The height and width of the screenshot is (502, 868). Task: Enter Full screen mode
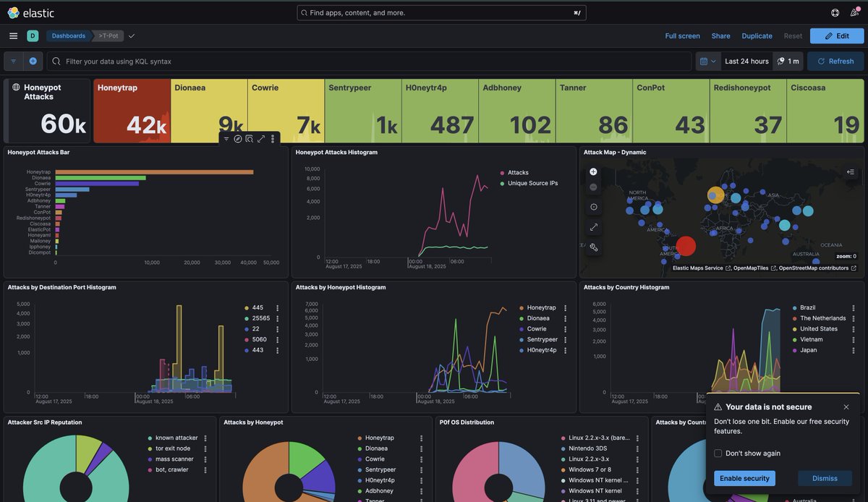tap(682, 35)
